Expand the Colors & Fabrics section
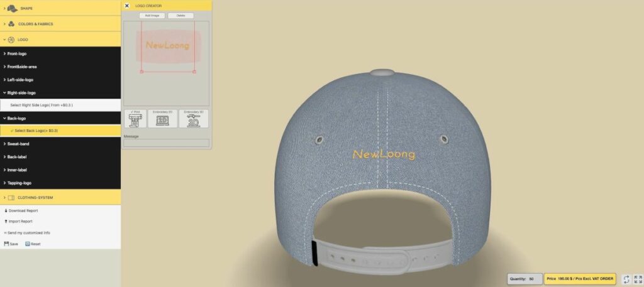 coord(60,24)
